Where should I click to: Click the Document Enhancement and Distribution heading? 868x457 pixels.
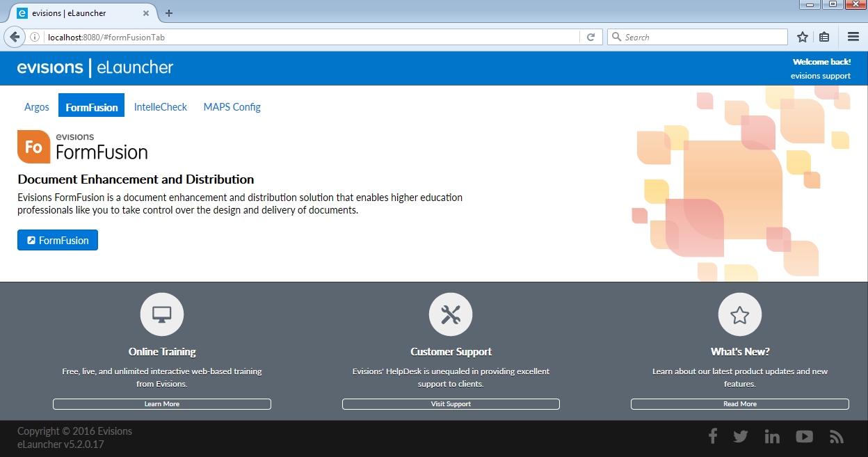click(136, 179)
